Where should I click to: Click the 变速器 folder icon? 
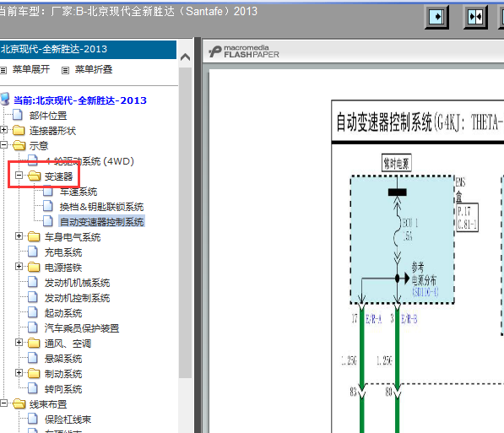pos(34,176)
